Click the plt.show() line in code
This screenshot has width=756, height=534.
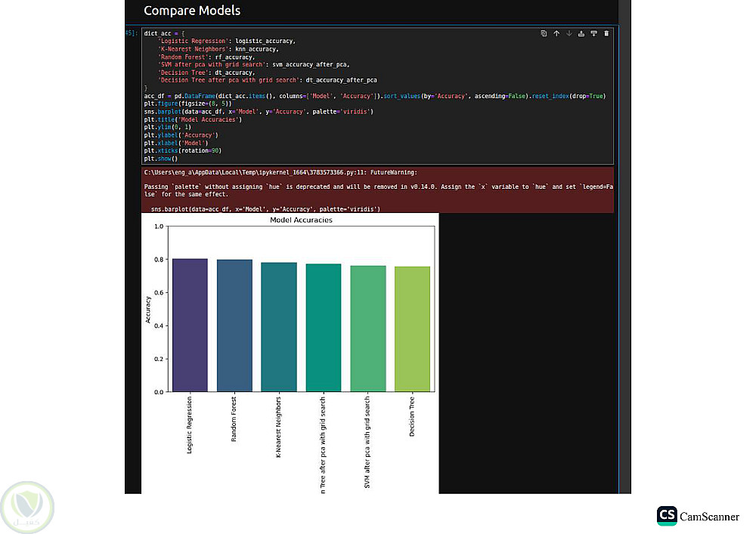coord(160,159)
